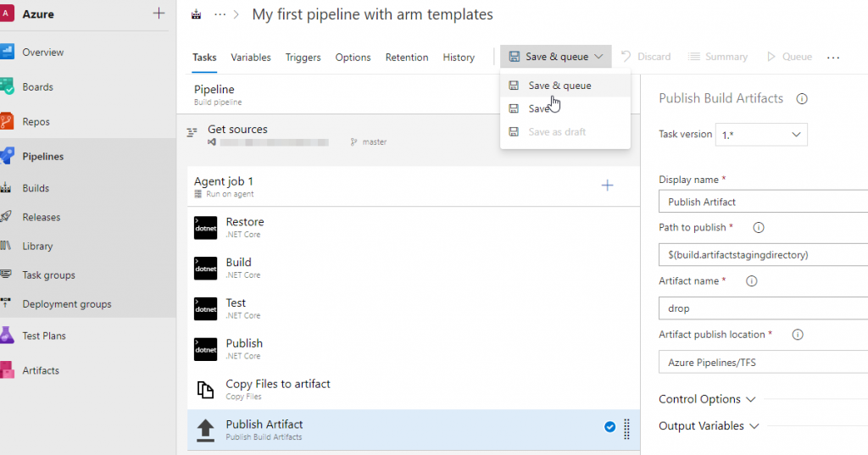Image resolution: width=868 pixels, height=455 pixels.
Task: Expand Output Variables section
Action: coord(709,425)
